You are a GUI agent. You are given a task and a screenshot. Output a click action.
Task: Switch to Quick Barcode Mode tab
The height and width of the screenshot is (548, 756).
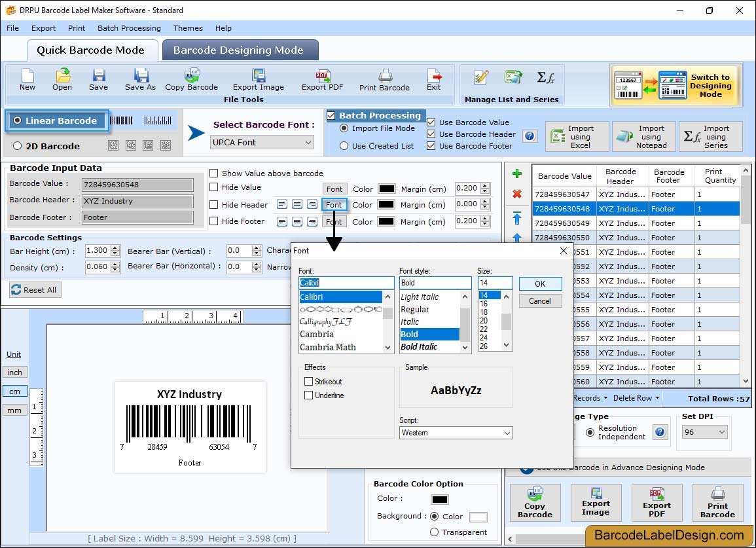(92, 50)
